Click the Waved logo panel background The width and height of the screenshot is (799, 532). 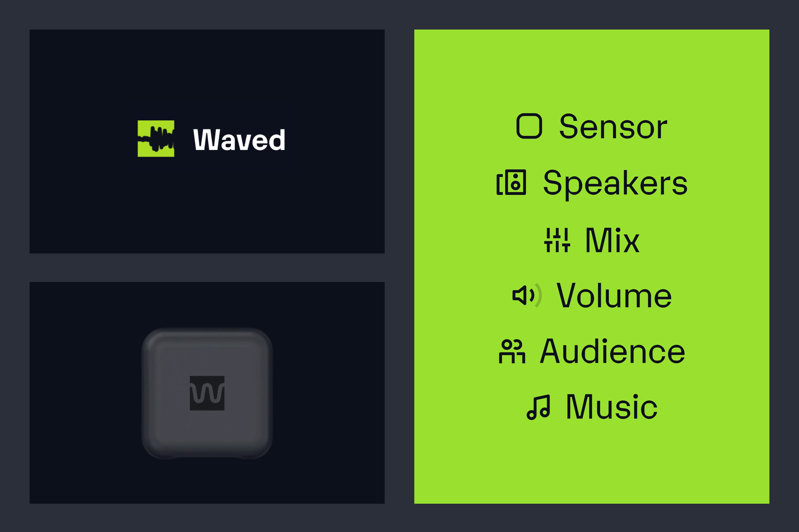[x=207, y=204]
